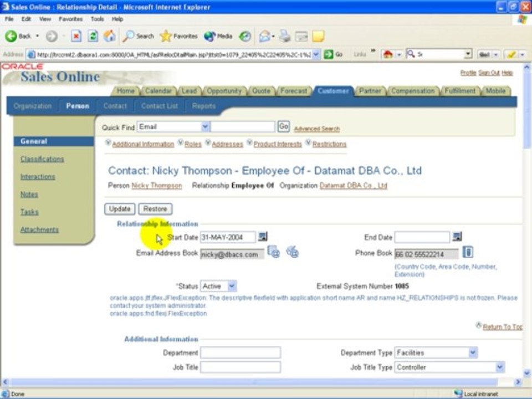Viewport: 532px width, 399px height.
Task: Switch to the Forecast tab
Action: tap(294, 91)
